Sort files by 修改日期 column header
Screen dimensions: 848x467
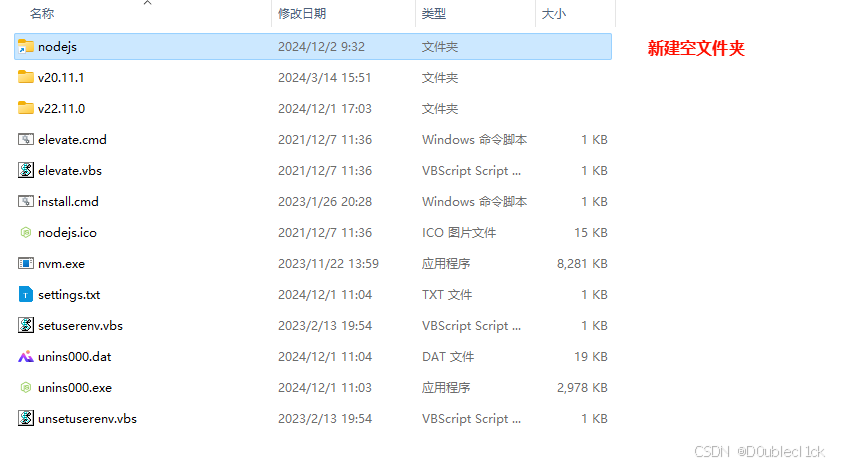pyautogui.click(x=302, y=14)
